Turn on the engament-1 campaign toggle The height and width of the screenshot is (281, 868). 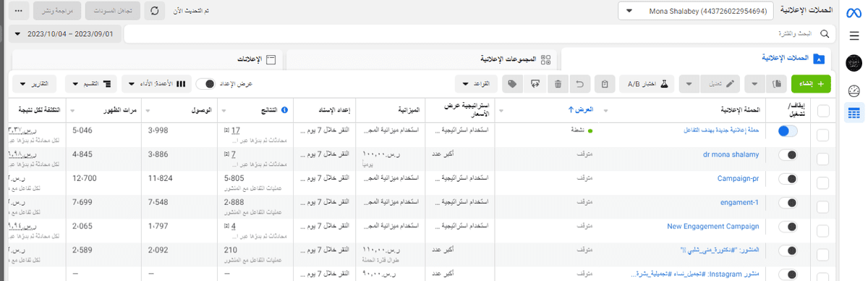pos(788,203)
